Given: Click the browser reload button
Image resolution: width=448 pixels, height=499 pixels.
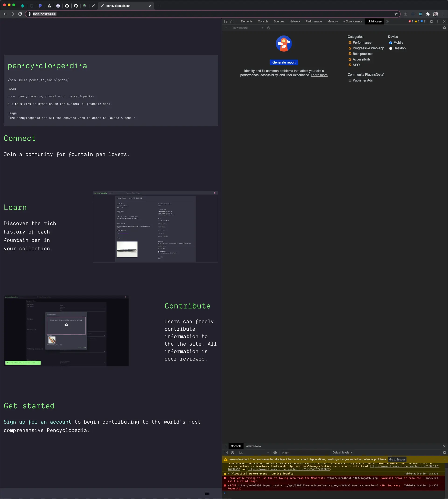Looking at the screenshot, I should [x=20, y=14].
